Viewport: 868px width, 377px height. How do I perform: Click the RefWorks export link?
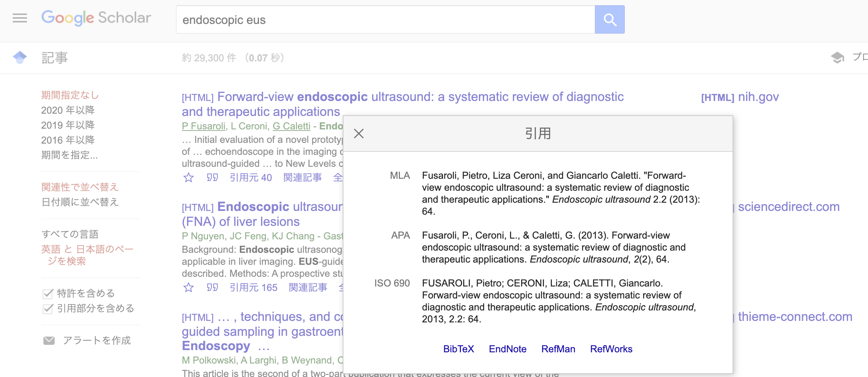(x=611, y=349)
